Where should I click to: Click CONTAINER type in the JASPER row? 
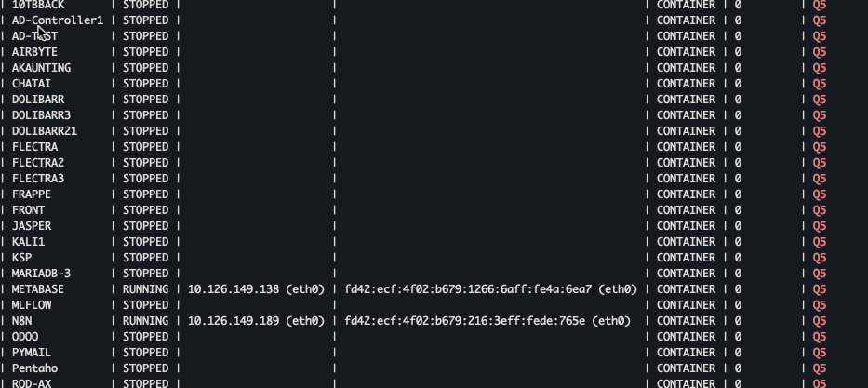[686, 226]
